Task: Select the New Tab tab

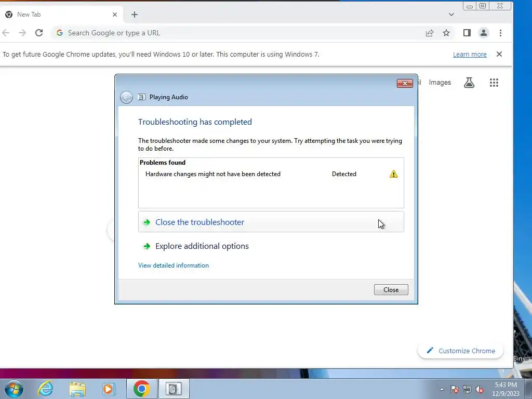Action: pos(61,15)
